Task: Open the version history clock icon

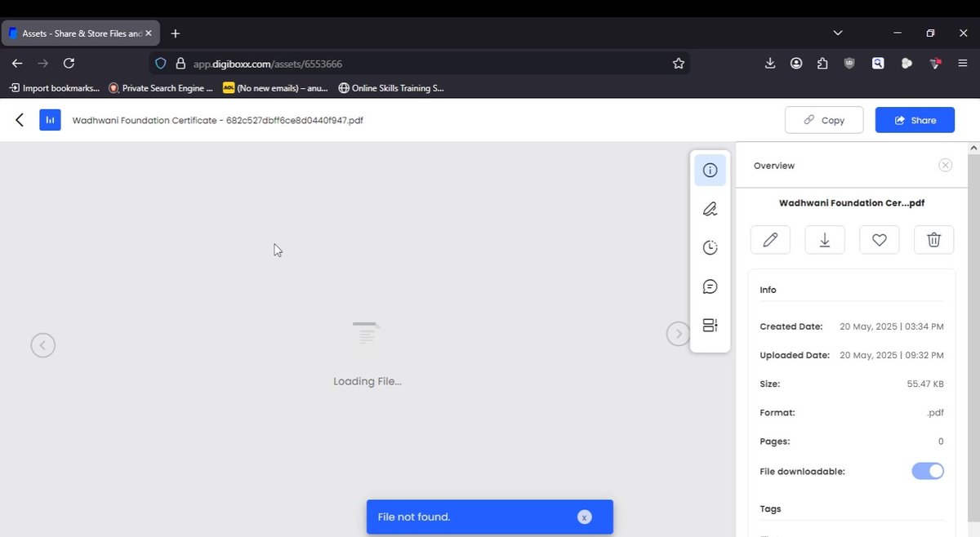Action: pos(710,247)
